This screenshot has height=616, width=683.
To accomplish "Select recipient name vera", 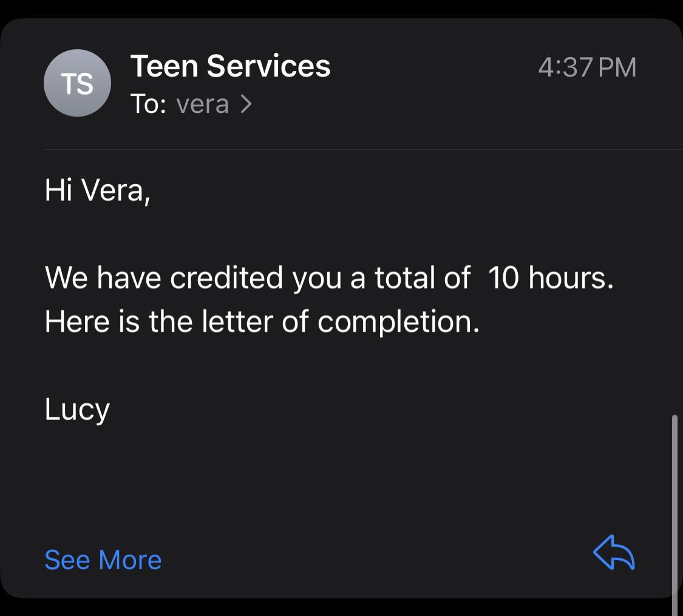I will 202,104.
